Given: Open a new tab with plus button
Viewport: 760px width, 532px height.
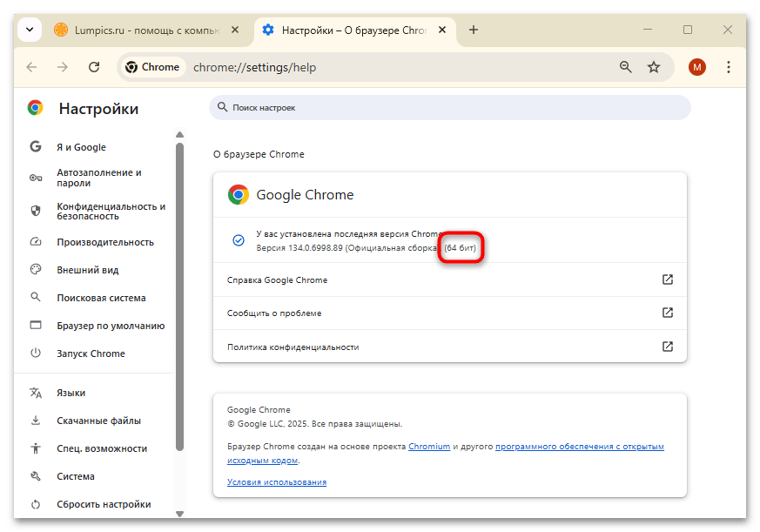Looking at the screenshot, I should click(474, 30).
